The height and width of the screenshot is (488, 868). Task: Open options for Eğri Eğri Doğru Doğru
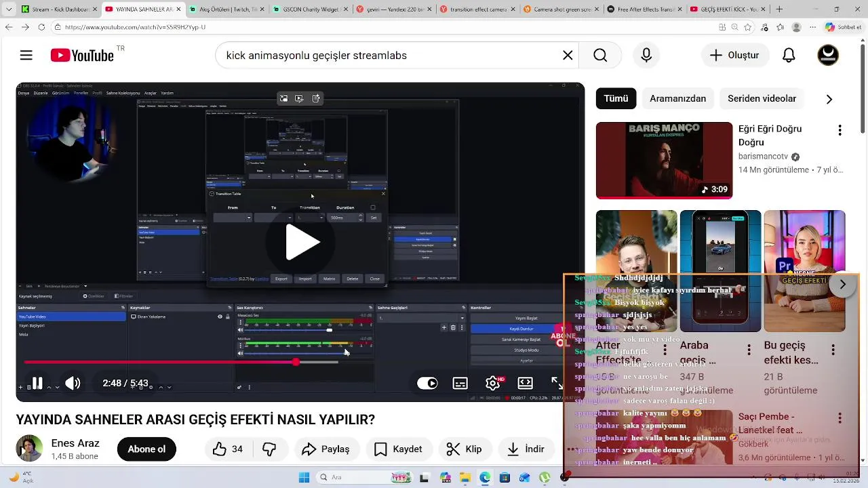pos(840,130)
